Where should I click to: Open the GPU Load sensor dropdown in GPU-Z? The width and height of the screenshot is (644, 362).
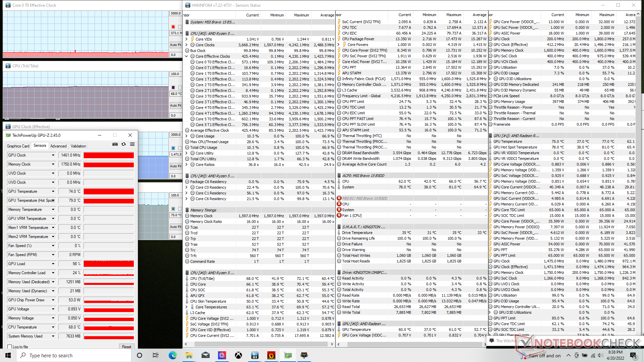[53, 264]
